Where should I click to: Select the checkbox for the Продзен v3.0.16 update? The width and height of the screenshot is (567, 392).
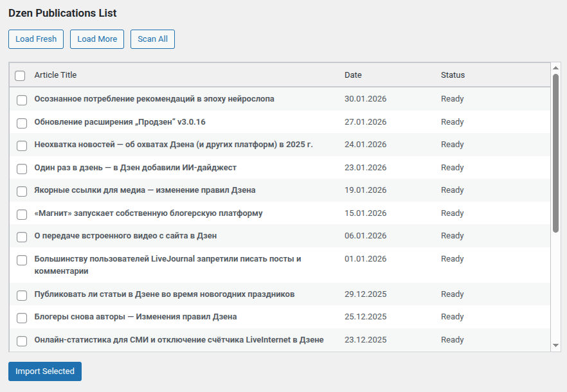tap(22, 123)
